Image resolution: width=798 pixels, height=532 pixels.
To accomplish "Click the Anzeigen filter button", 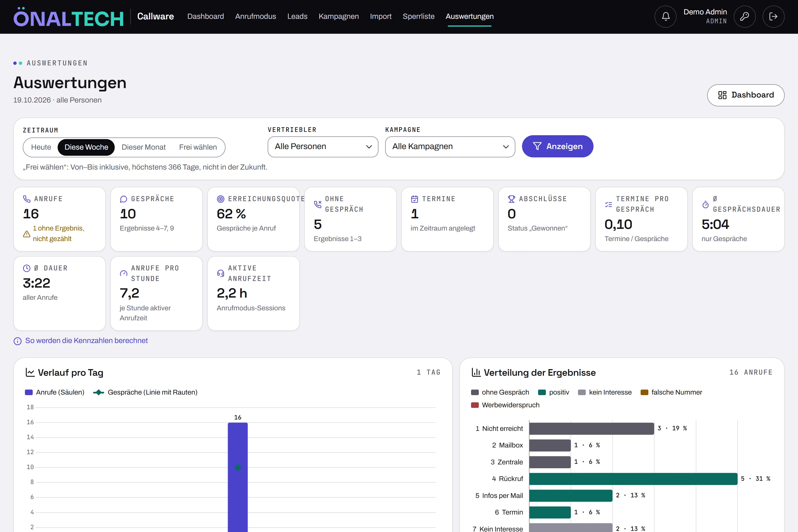I will point(557,146).
